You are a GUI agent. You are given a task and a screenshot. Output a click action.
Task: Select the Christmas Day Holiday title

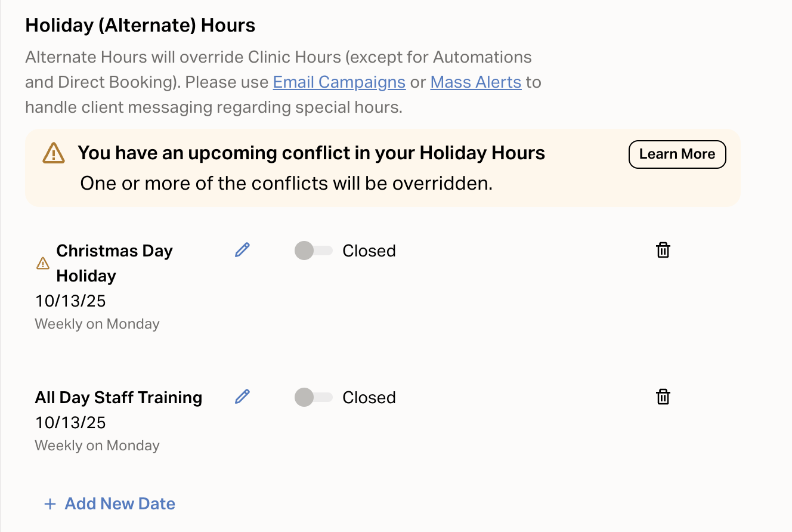click(114, 263)
